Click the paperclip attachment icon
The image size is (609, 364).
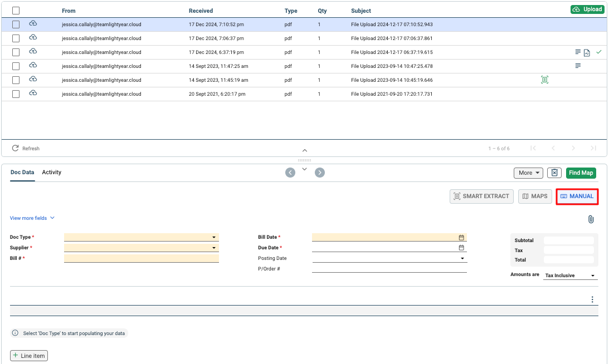coord(591,219)
